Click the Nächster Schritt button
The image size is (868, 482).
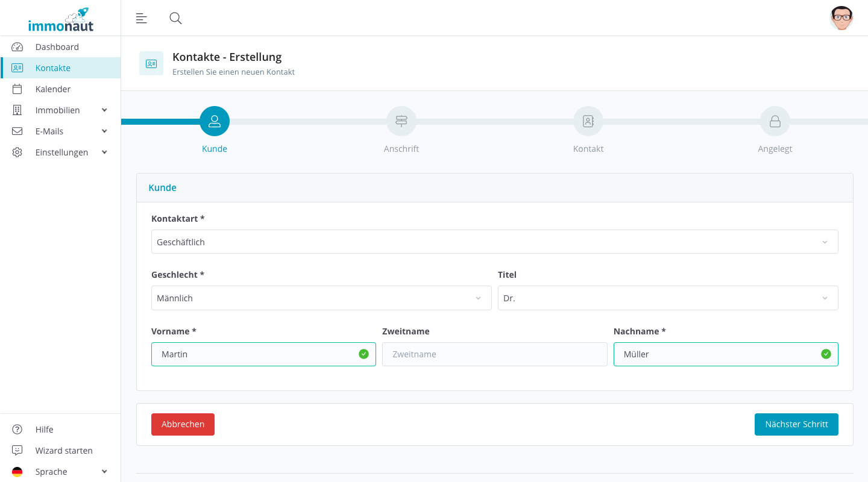[796, 424]
